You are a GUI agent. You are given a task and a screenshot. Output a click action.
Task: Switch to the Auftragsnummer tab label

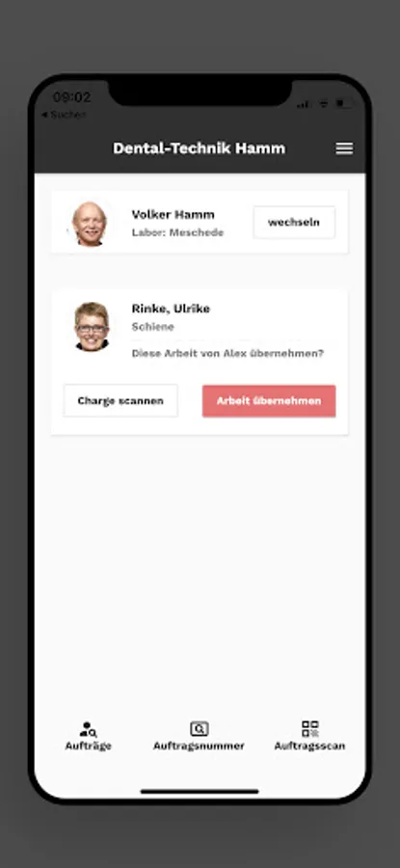click(x=200, y=746)
